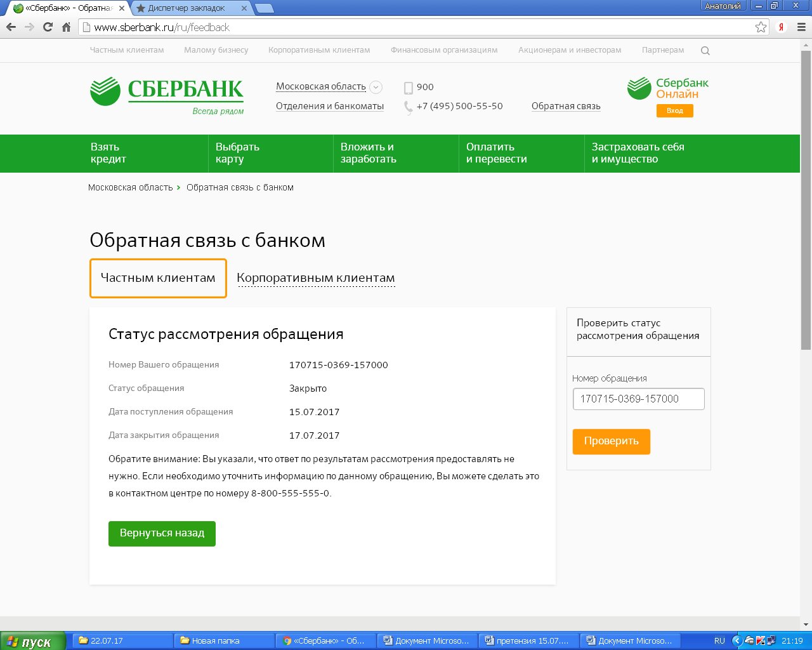Open a new browser tab
This screenshot has width=812, height=650.
click(265, 8)
